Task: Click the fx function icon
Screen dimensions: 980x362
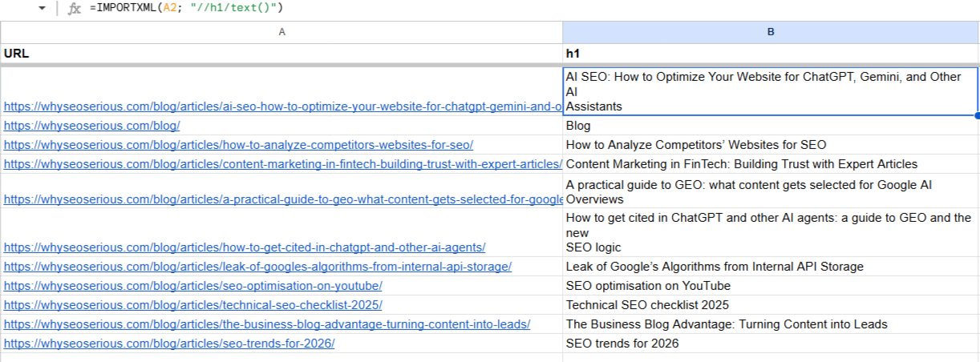Action: pyautogui.click(x=75, y=9)
